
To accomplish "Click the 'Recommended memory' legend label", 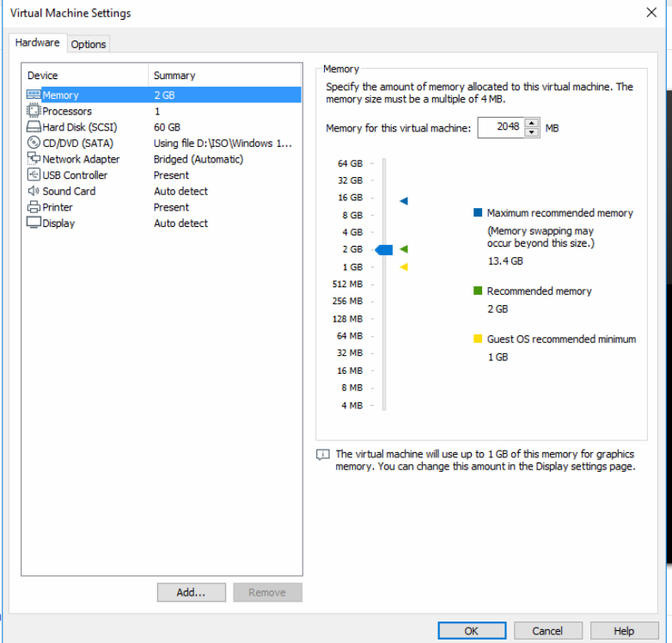I will coord(539,291).
